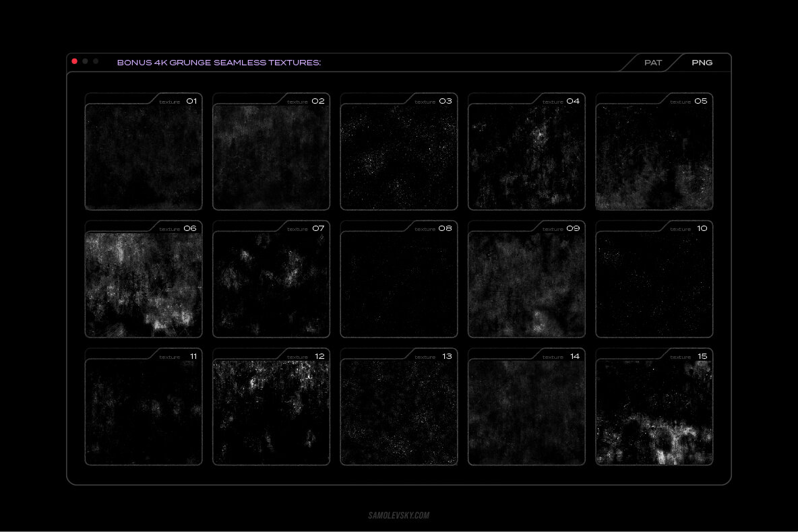Open texture 12 preview
798x532 pixels.
pyautogui.click(x=271, y=411)
